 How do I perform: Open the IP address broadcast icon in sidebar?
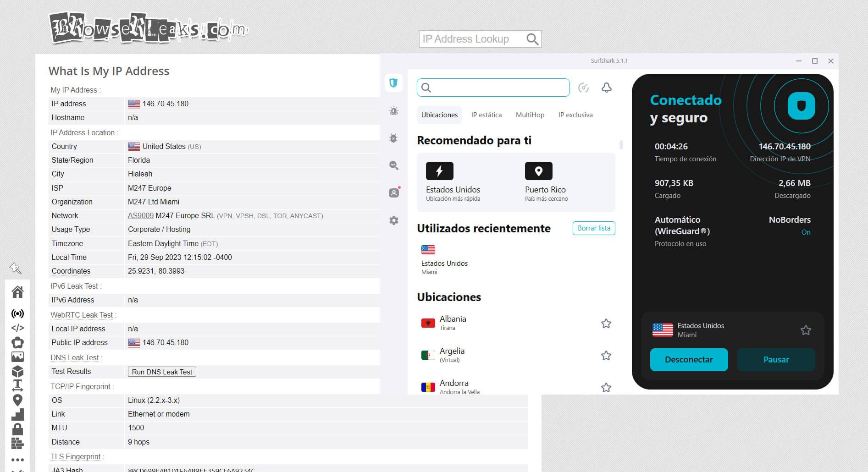click(x=17, y=313)
